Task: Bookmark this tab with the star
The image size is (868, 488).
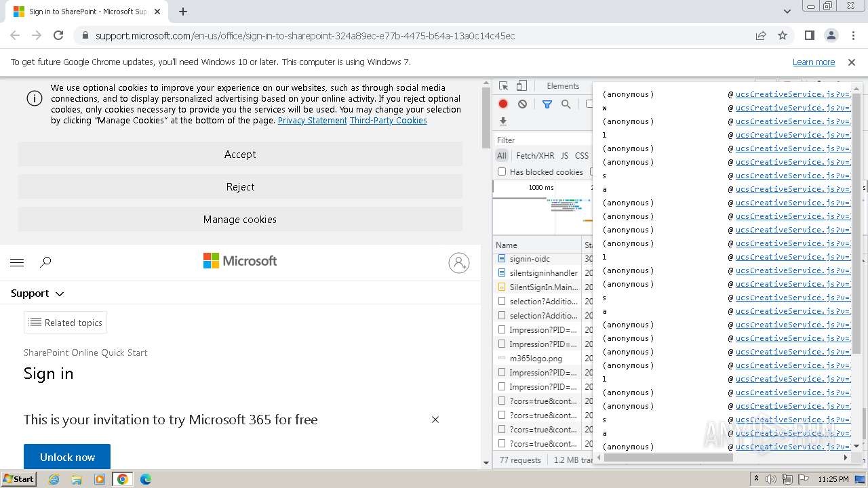Action: (783, 35)
